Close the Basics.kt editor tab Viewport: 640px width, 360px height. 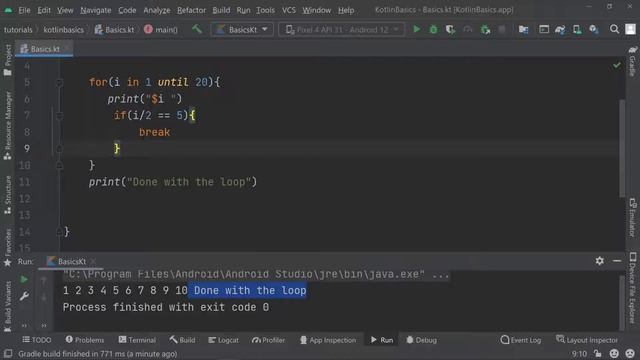[x=67, y=49]
